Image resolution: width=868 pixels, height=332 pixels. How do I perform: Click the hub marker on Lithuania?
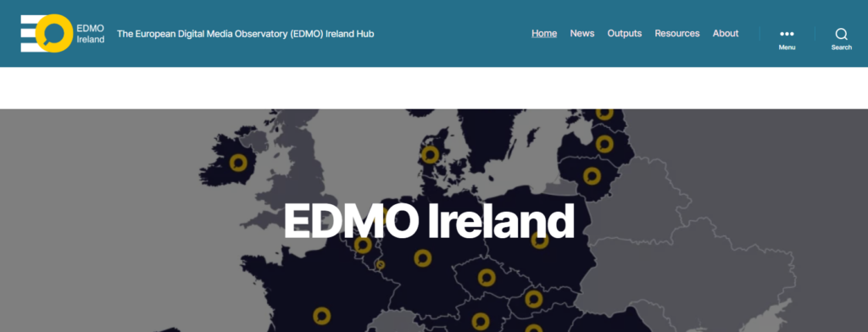pos(592,176)
